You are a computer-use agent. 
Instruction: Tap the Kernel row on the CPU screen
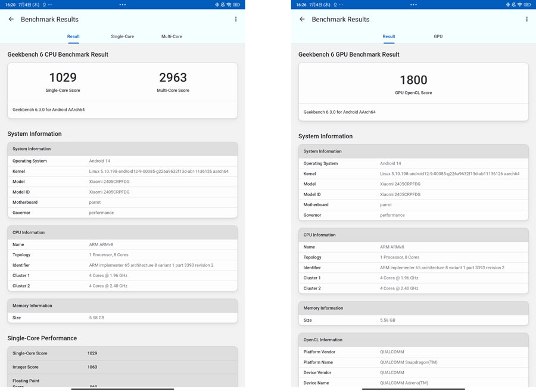pyautogui.click(x=122, y=172)
